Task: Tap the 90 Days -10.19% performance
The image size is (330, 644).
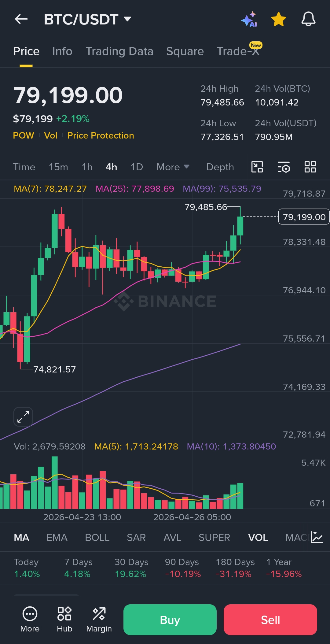Action: [x=183, y=568]
